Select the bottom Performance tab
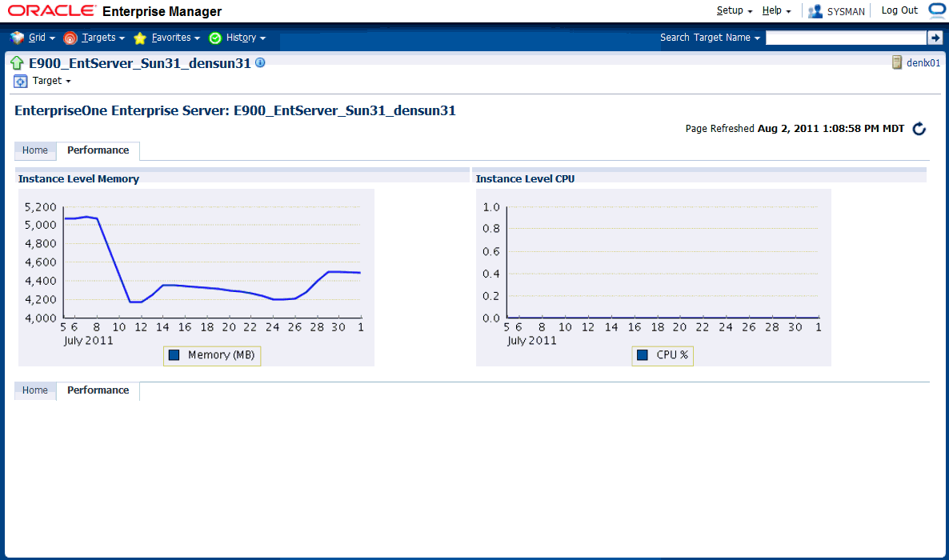949x560 pixels. [x=98, y=390]
